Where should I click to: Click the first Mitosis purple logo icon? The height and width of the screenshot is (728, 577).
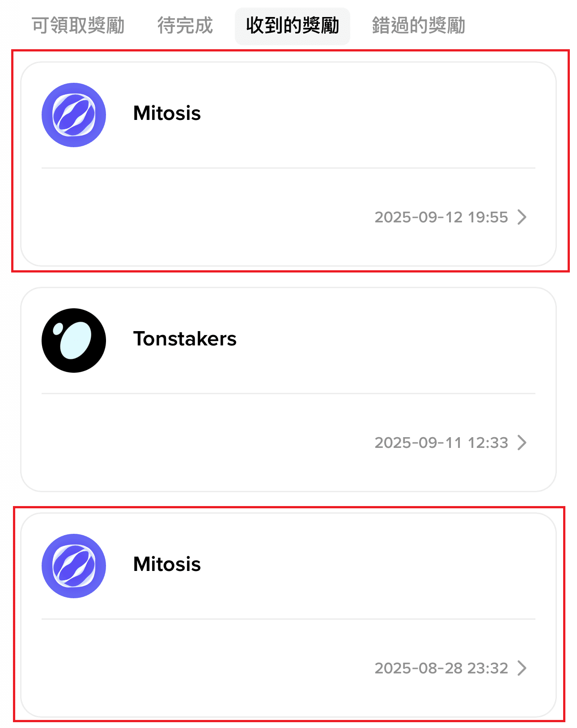(74, 115)
